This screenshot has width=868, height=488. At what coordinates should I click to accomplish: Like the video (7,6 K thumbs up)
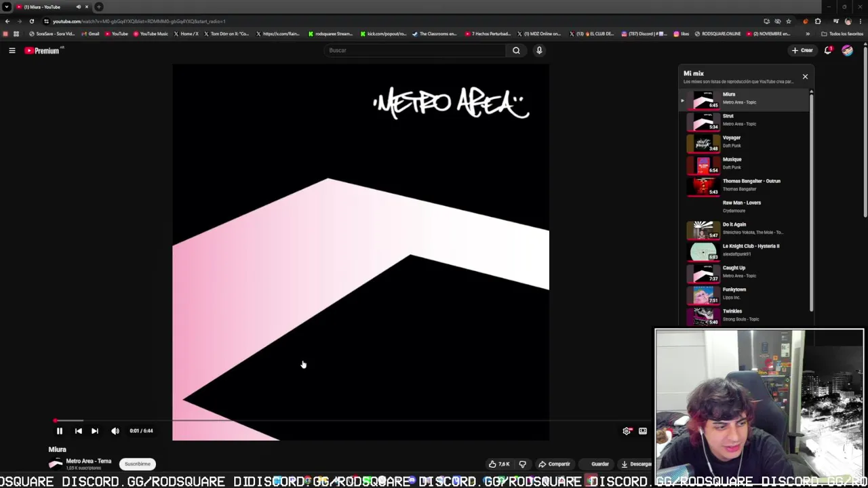pyautogui.click(x=499, y=464)
